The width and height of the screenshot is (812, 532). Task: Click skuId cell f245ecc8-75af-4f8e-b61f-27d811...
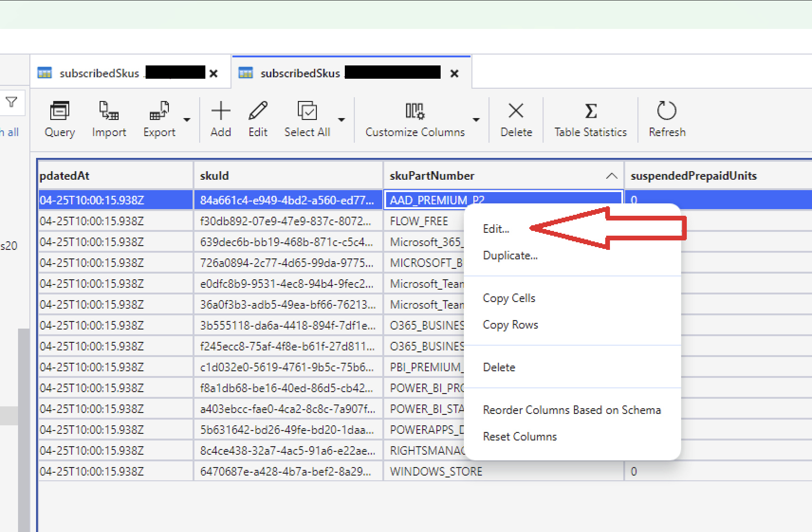point(288,346)
